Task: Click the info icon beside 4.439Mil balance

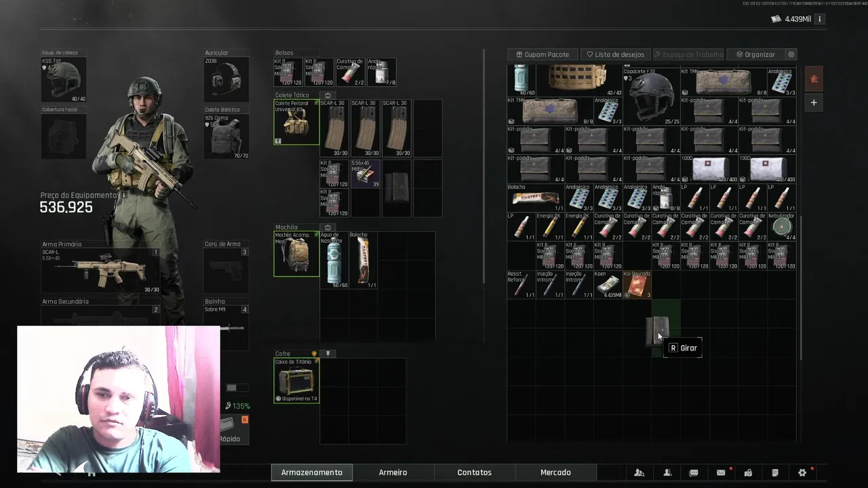Action: pos(819,19)
